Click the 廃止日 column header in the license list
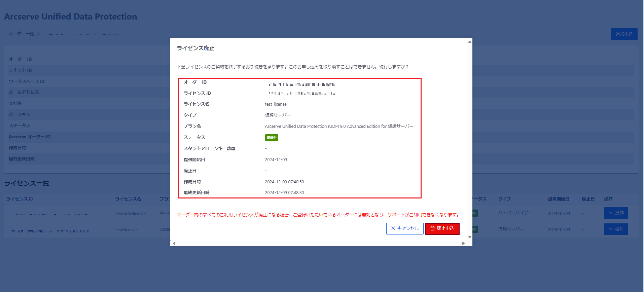644x292 pixels. point(588,199)
